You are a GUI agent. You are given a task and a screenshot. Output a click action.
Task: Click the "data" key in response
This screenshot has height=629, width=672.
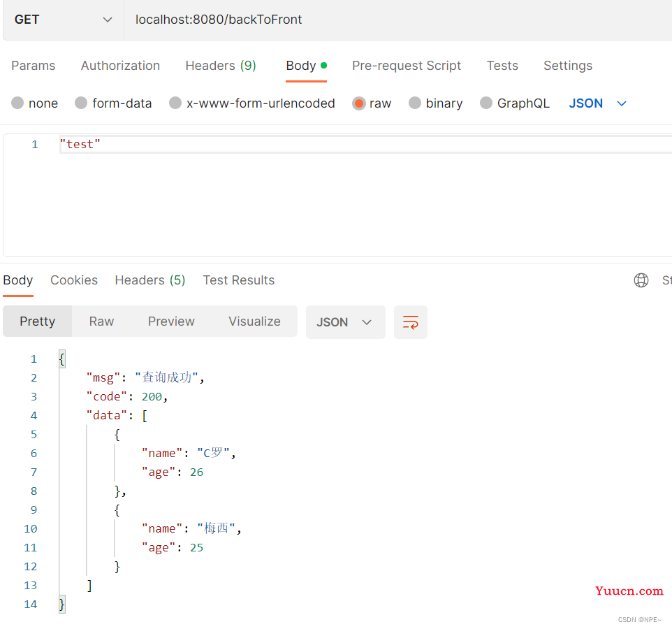pyautogui.click(x=107, y=415)
